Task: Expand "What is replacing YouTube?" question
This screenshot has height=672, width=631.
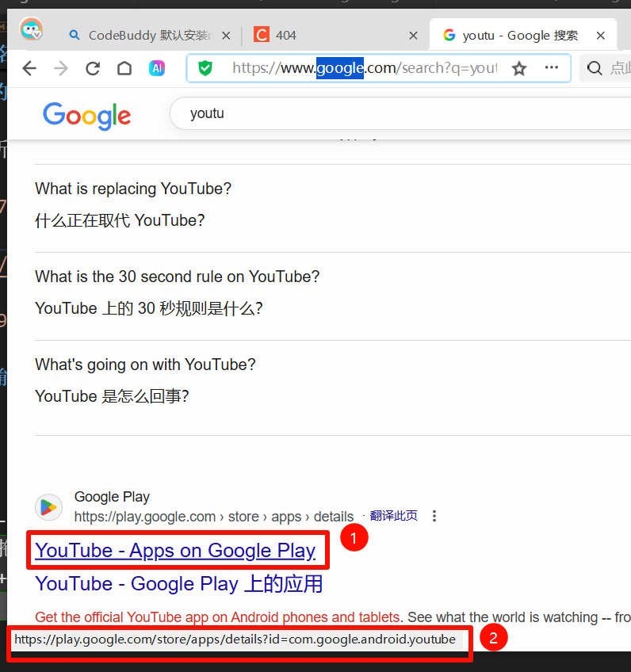Action: point(133,189)
